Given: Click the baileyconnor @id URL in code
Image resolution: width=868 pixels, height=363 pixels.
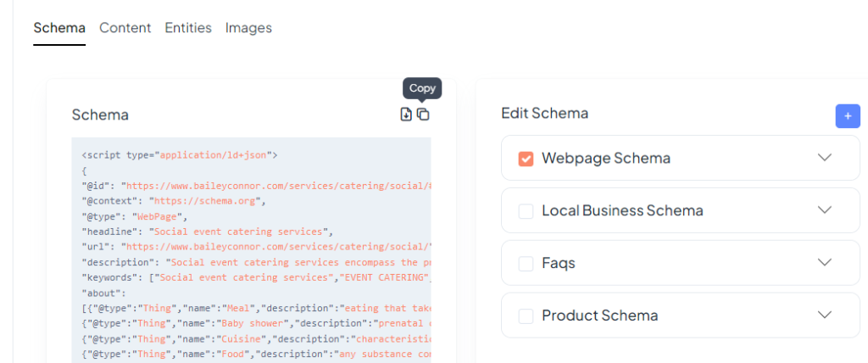Looking at the screenshot, I should [278, 186].
